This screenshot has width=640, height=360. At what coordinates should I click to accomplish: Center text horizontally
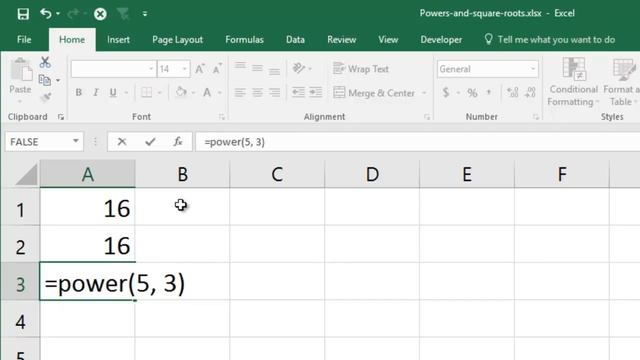257,93
